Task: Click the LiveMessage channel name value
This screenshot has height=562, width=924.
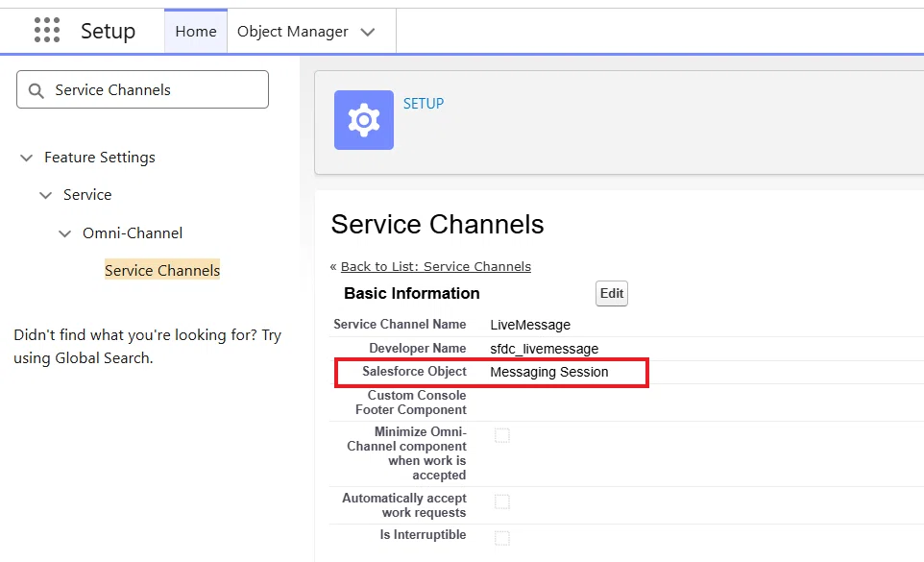Action: [x=530, y=325]
